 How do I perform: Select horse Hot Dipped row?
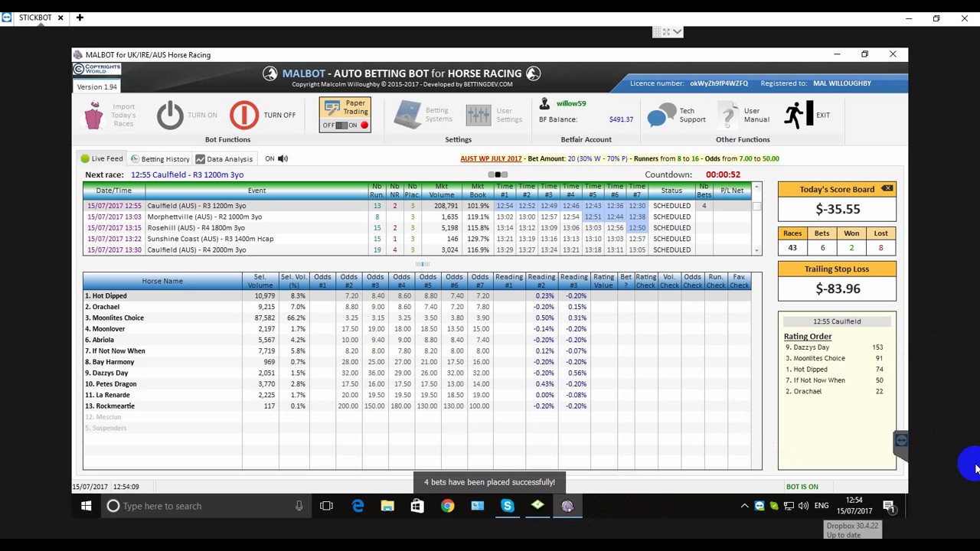pyautogui.click(x=417, y=295)
